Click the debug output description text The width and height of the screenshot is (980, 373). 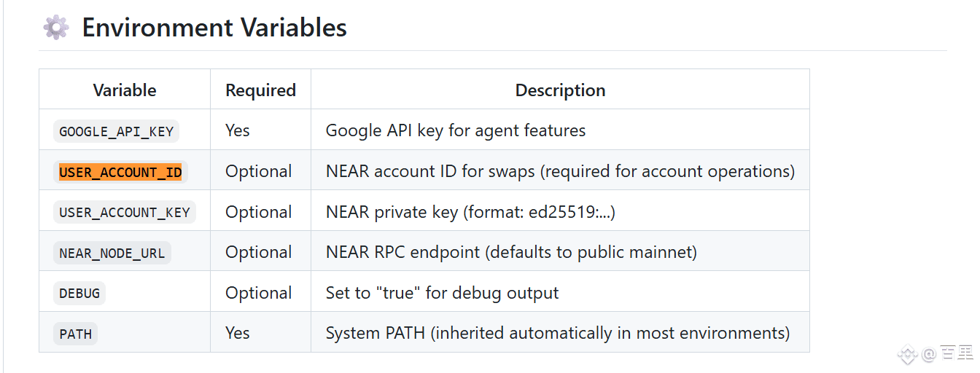[442, 294]
